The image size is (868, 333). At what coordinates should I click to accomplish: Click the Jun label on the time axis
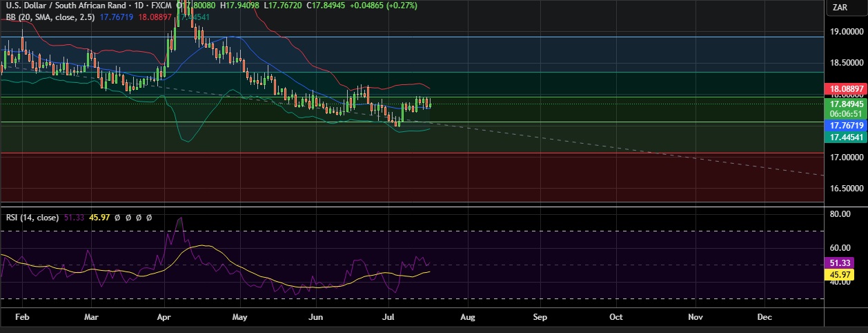[315, 317]
